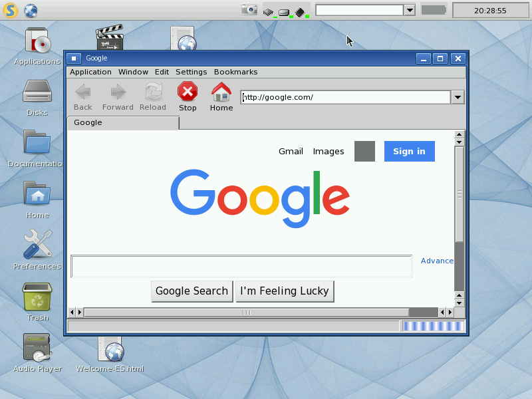Click the camera screenshot icon in the panel
The width and height of the screenshot is (532, 399).
(x=249, y=9)
